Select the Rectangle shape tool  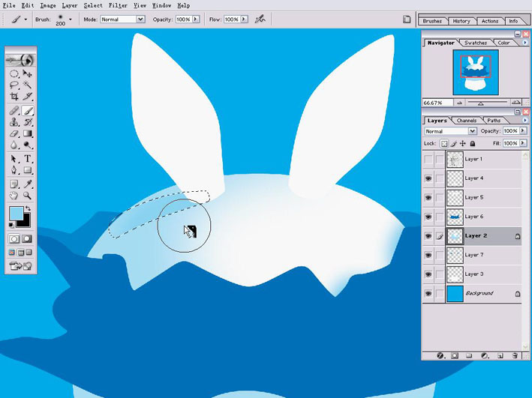click(28, 170)
